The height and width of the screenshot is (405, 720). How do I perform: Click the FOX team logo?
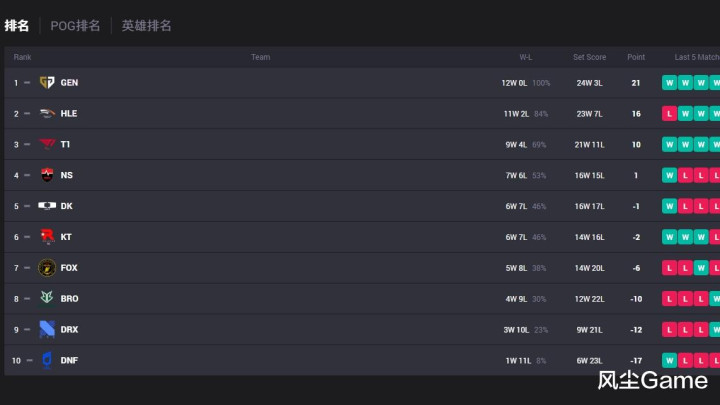coord(47,268)
